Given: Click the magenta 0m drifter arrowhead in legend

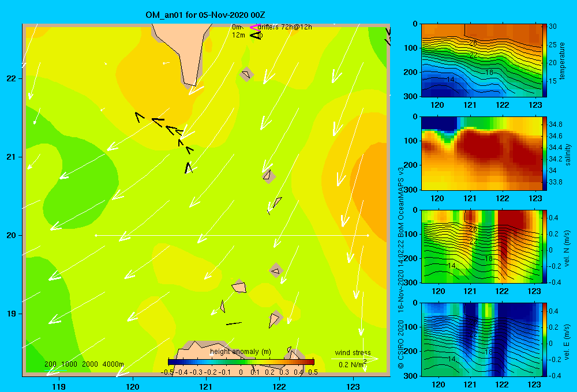Looking at the screenshot, I should click(254, 27).
